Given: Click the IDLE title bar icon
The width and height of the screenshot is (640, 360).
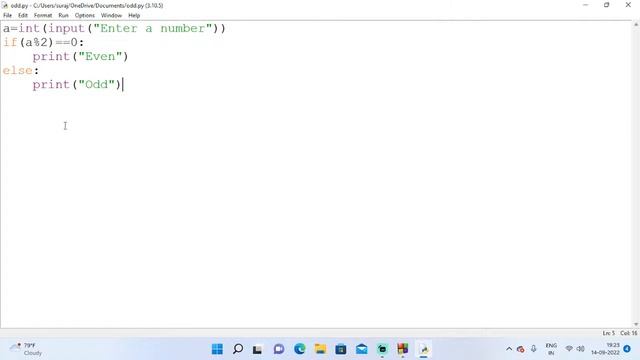Looking at the screenshot, I should (5, 5).
